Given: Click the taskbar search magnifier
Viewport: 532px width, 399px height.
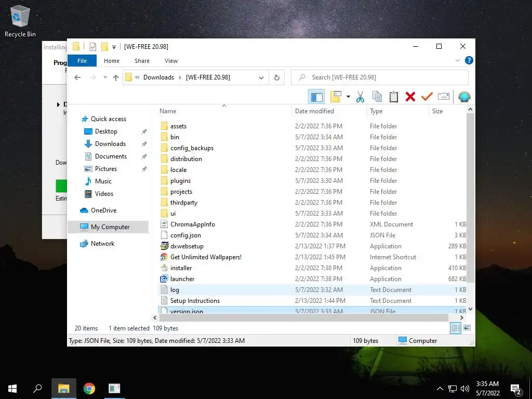Looking at the screenshot, I should click(37, 389).
